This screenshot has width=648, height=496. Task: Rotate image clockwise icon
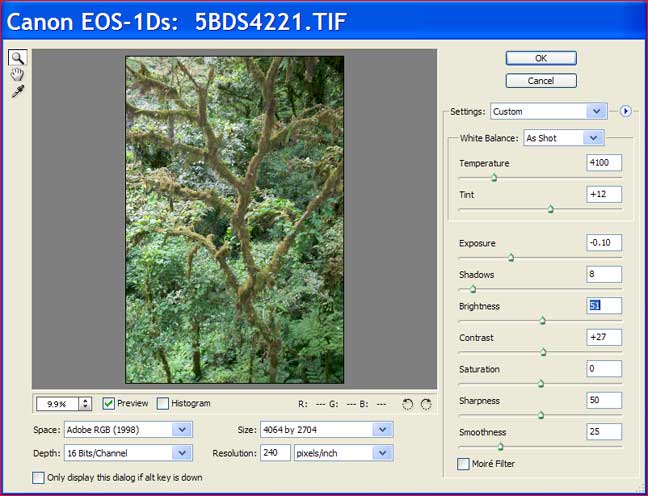click(x=426, y=404)
